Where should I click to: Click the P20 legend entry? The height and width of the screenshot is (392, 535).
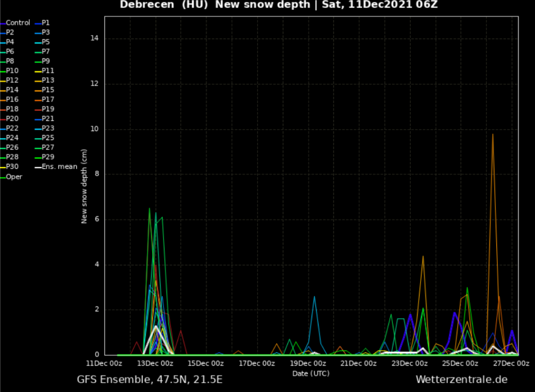click(x=12, y=119)
